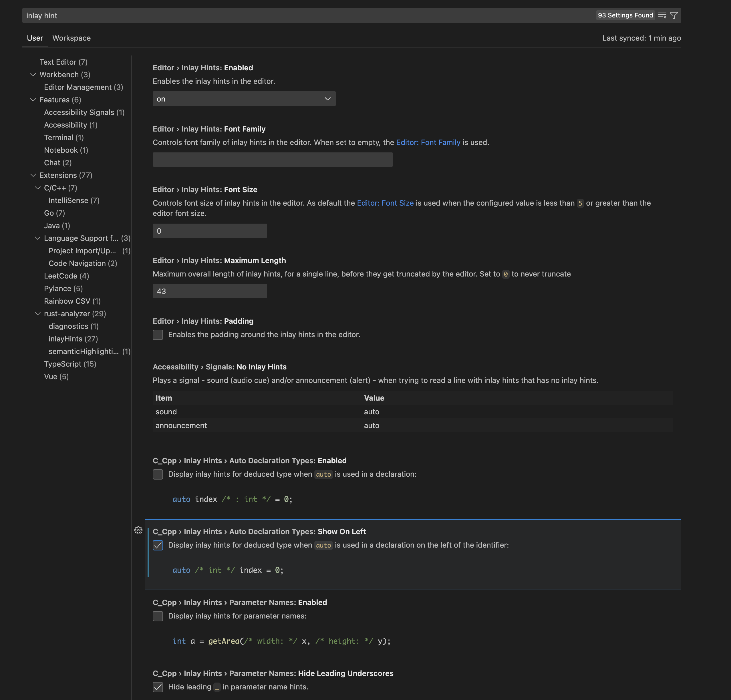Follow the Editor: Font Family link
The image size is (731, 700).
(x=428, y=142)
